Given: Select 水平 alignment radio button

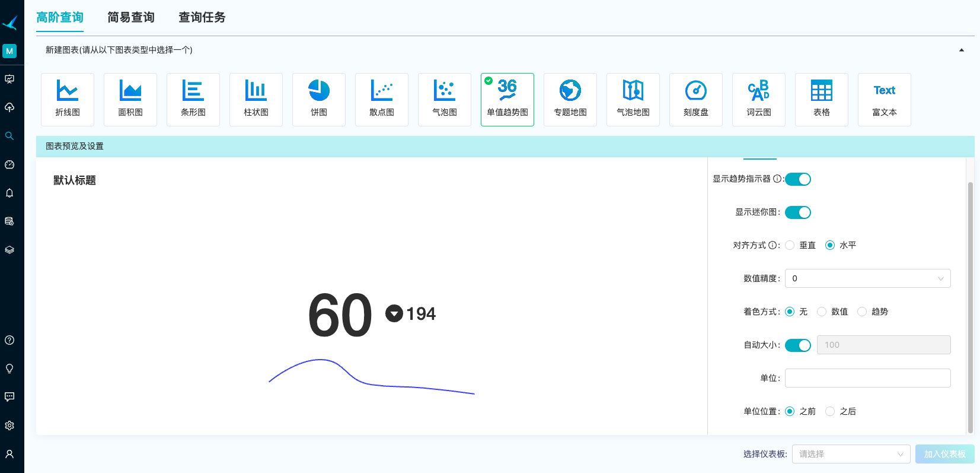Looking at the screenshot, I should pos(830,245).
